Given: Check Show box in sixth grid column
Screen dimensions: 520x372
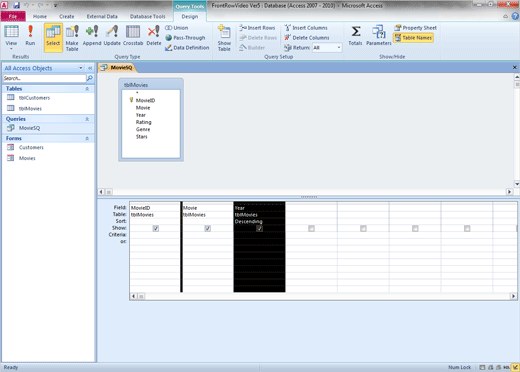Looking at the screenshot, I should 415,228.
